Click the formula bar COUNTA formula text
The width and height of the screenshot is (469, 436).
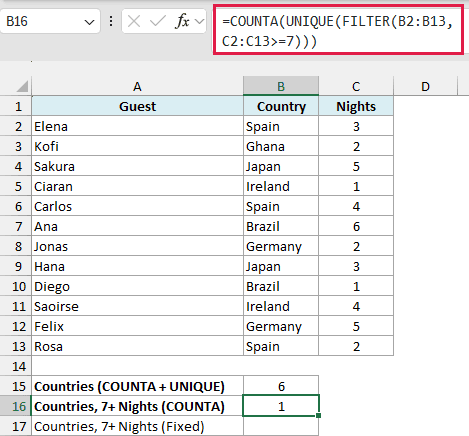click(338, 31)
